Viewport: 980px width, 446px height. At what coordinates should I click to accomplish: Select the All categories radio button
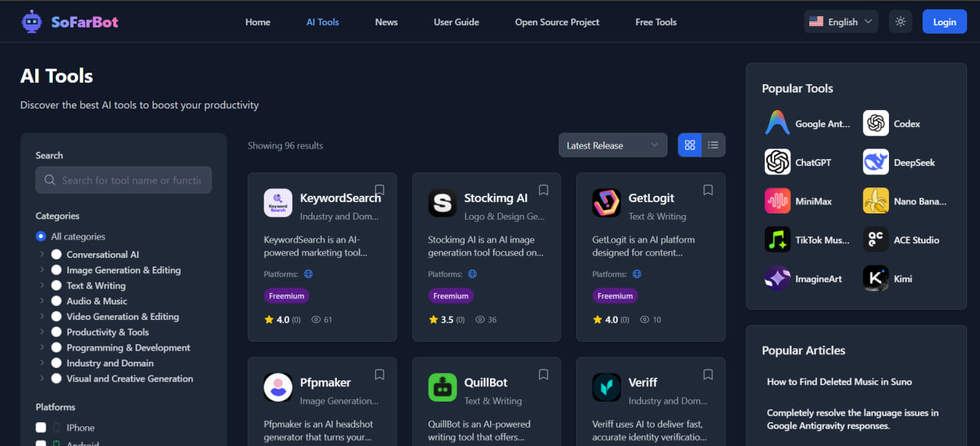(x=41, y=236)
